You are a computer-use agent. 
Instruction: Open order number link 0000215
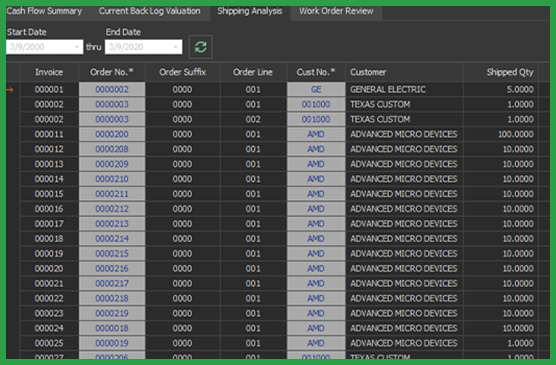[112, 254]
